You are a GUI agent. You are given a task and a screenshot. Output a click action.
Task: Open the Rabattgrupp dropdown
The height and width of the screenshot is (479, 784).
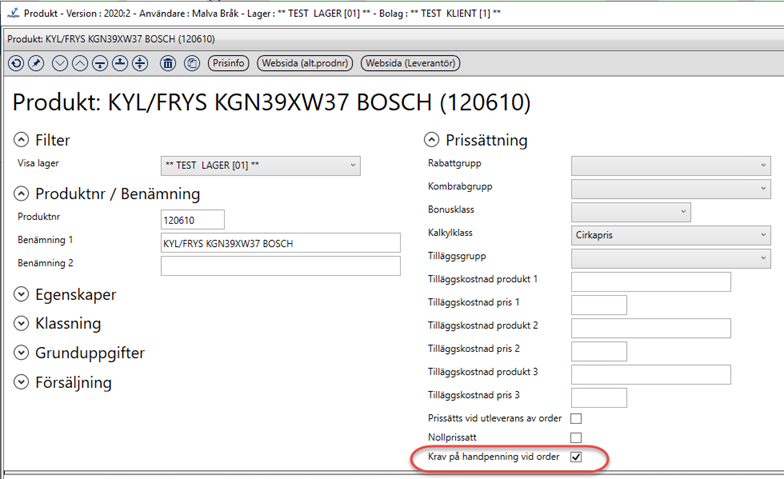tap(670, 166)
